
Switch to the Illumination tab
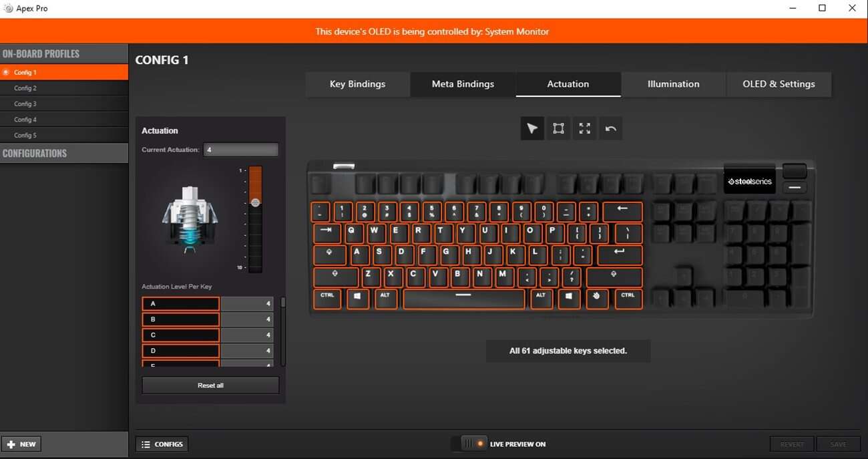coord(673,84)
